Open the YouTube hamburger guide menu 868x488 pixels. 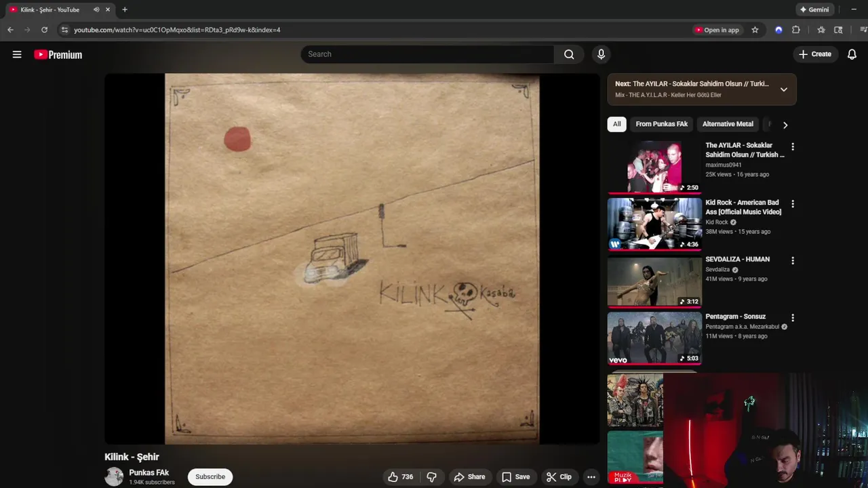pyautogui.click(x=17, y=54)
